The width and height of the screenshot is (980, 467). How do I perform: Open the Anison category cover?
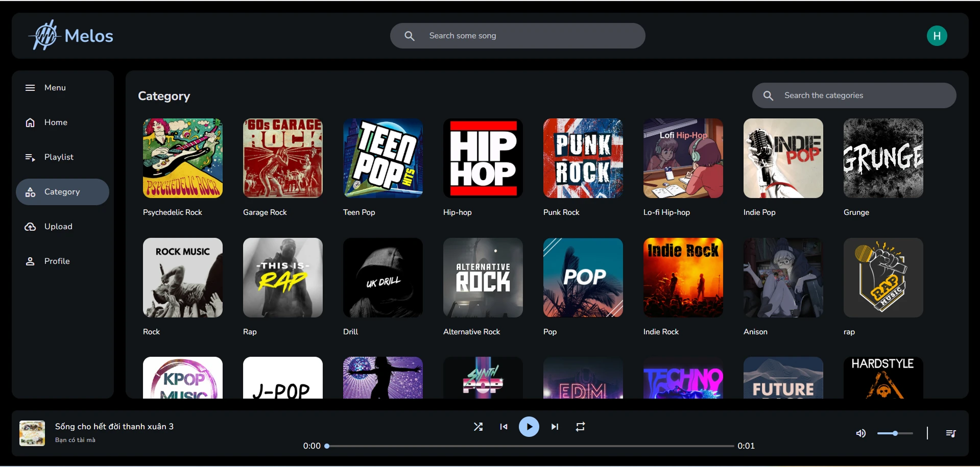[x=783, y=278]
